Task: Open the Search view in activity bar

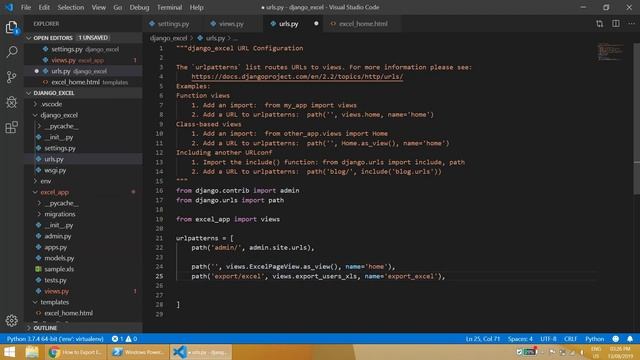Action: 11,52
